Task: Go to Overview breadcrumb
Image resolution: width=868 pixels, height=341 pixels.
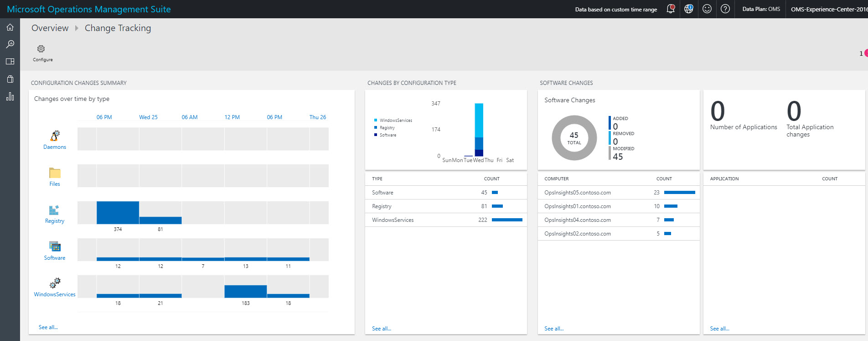Action: click(x=50, y=28)
